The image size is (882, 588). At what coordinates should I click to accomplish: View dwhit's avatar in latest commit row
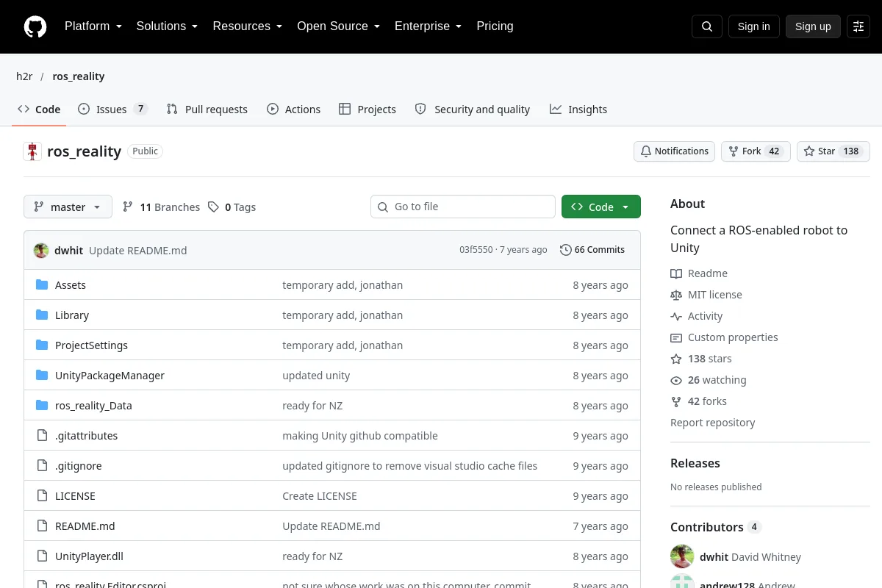pos(41,250)
